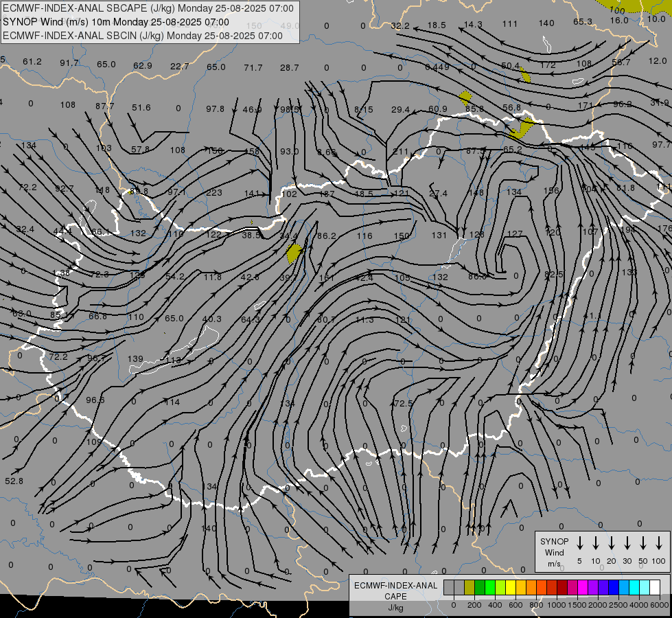Click the wind legend arrow above 10
Screen dimensions: 672x618
(596, 542)
